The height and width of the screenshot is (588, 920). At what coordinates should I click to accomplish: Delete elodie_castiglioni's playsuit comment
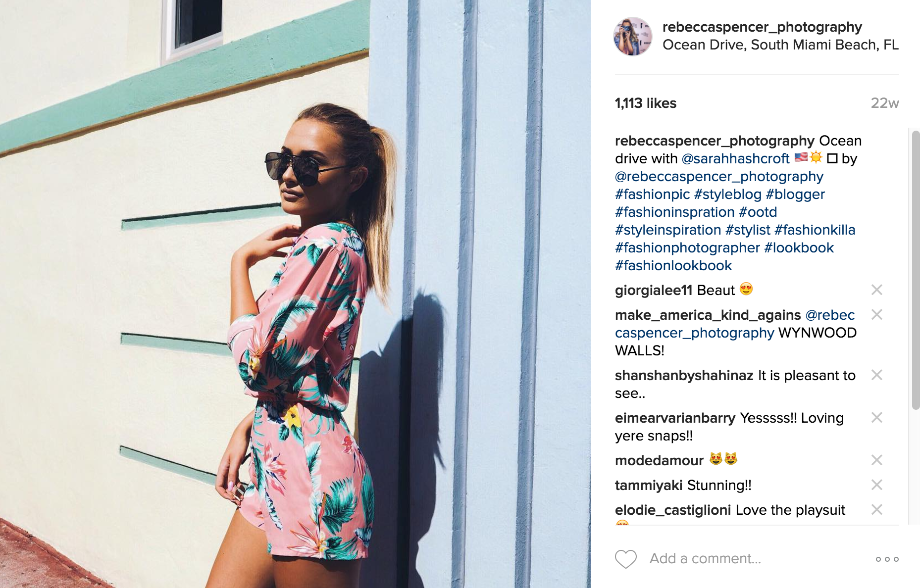pyautogui.click(x=876, y=509)
